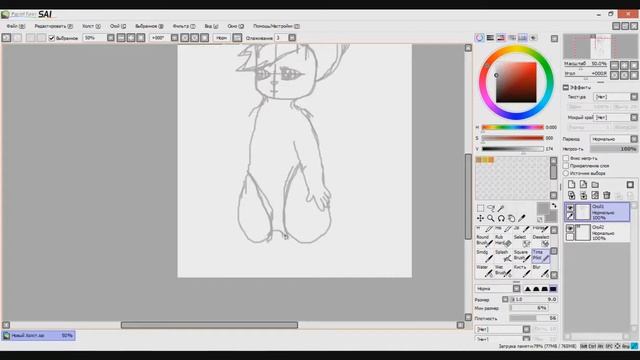The image size is (640, 360).
Task: Select the Слой2 layer row
Action: click(597, 233)
